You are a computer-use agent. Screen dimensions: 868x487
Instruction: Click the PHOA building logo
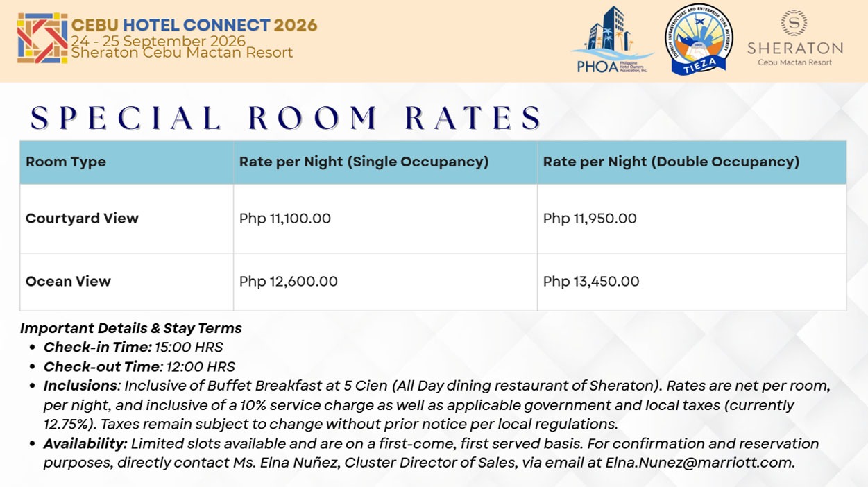611,40
